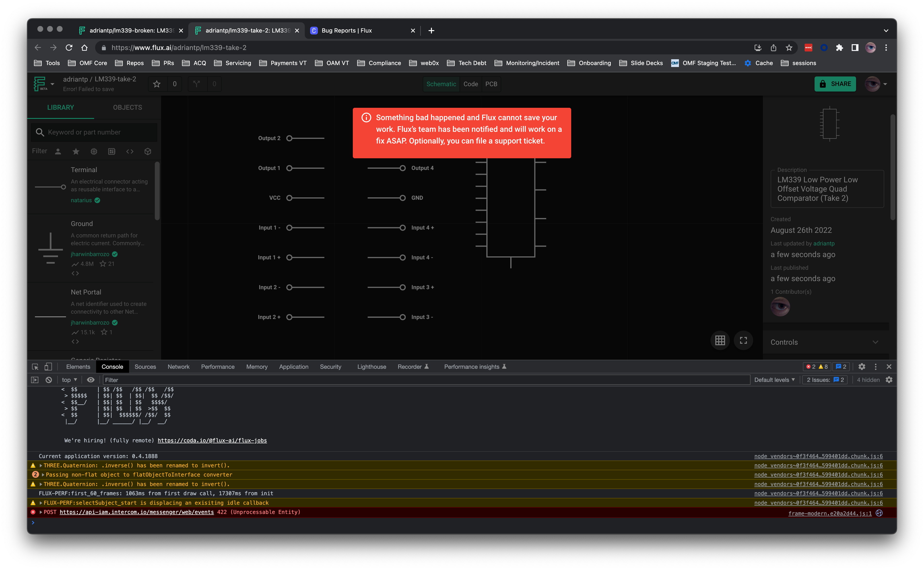924x570 pixels.
Task: Open the OBJECTS panel tab
Action: tap(127, 108)
